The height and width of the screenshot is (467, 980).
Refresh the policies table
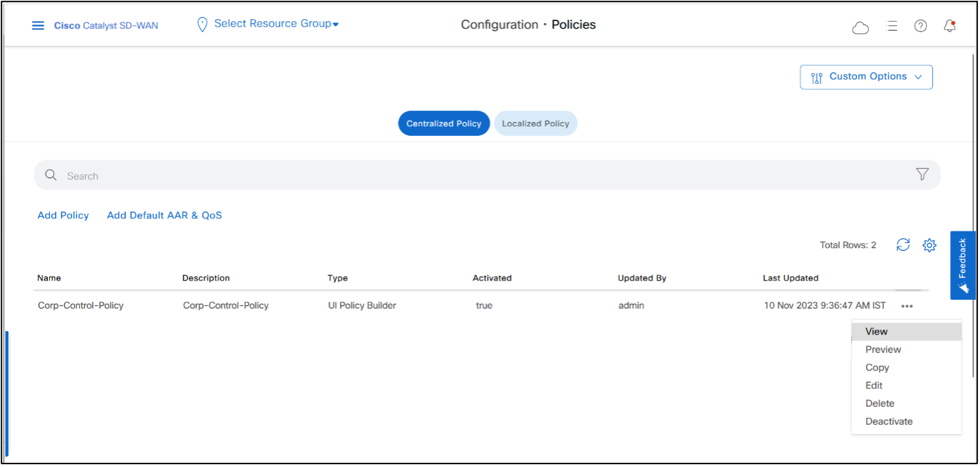coord(903,244)
